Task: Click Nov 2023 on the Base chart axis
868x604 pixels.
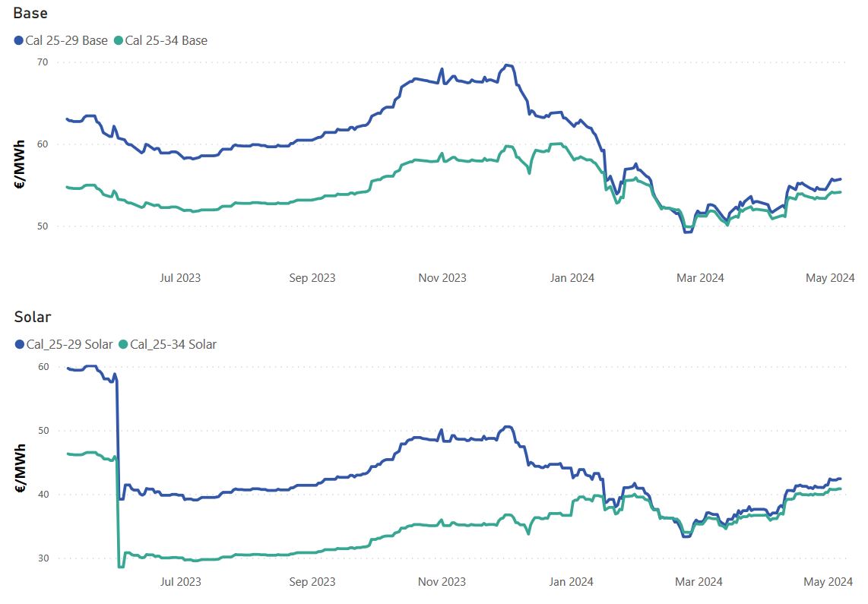Action: (x=442, y=278)
